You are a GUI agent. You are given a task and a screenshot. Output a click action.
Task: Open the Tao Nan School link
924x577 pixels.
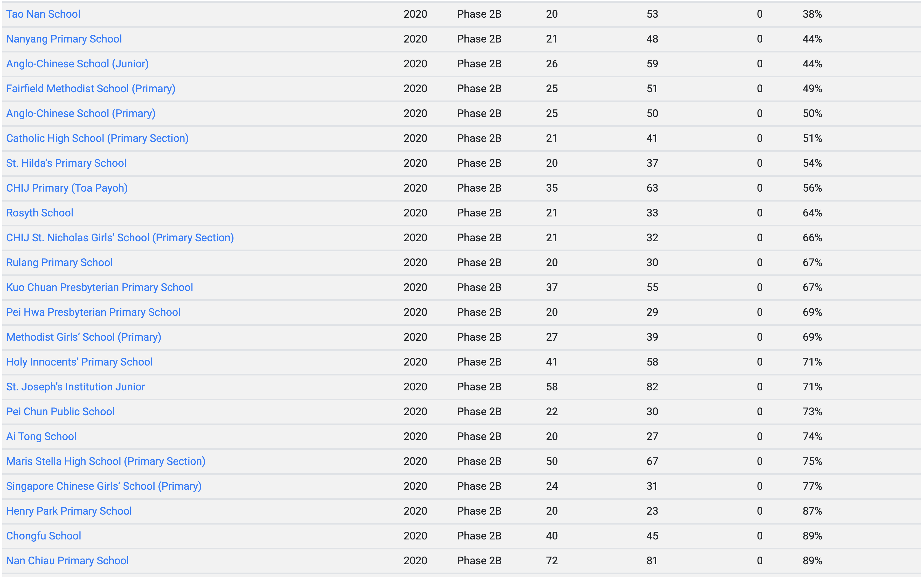point(43,14)
